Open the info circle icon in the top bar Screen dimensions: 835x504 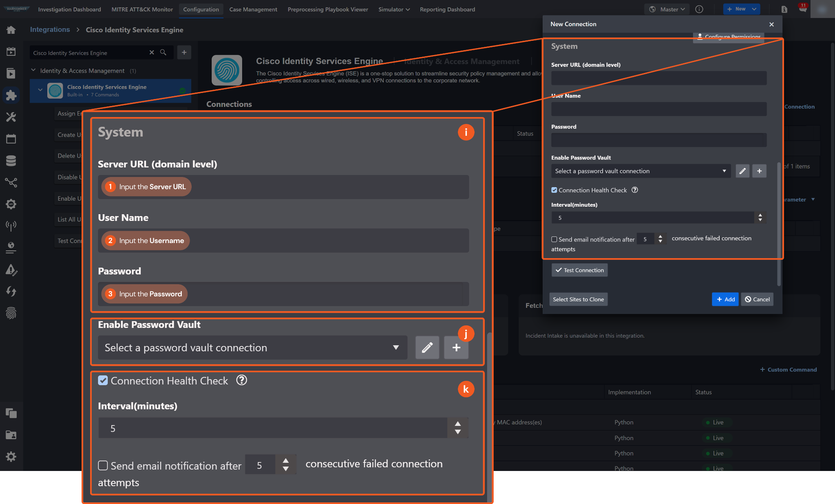point(699,9)
